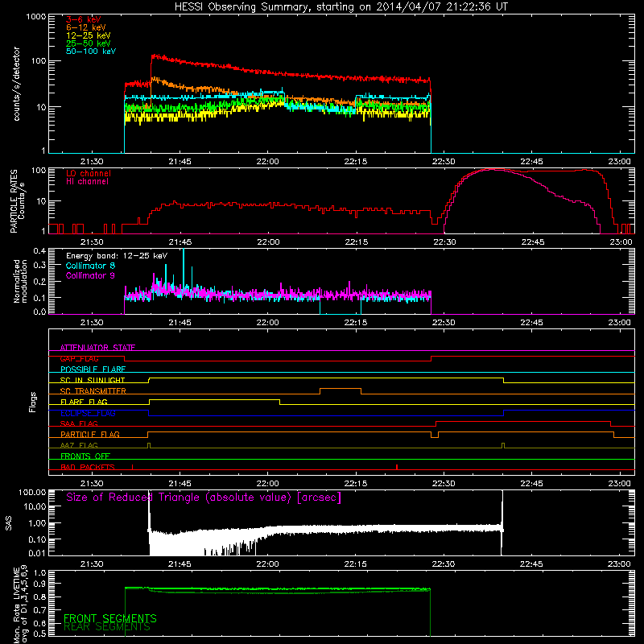
Task: Click the ATTENUATOR_STATE flag label
Action: [97, 348]
